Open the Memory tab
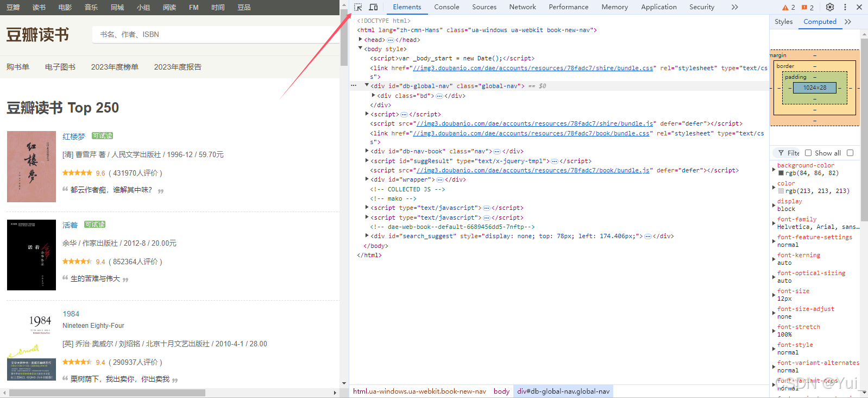Screen dimensions: 868x398 pyautogui.click(x=614, y=7)
